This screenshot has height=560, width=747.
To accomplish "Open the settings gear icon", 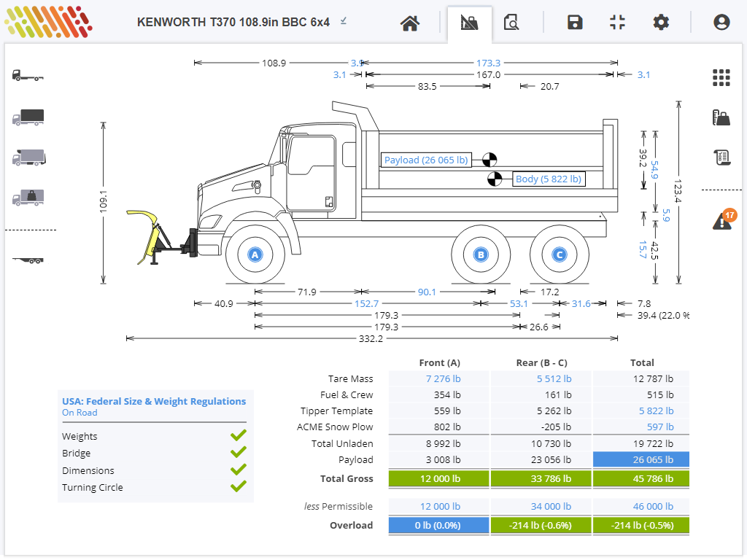I will tap(661, 23).
